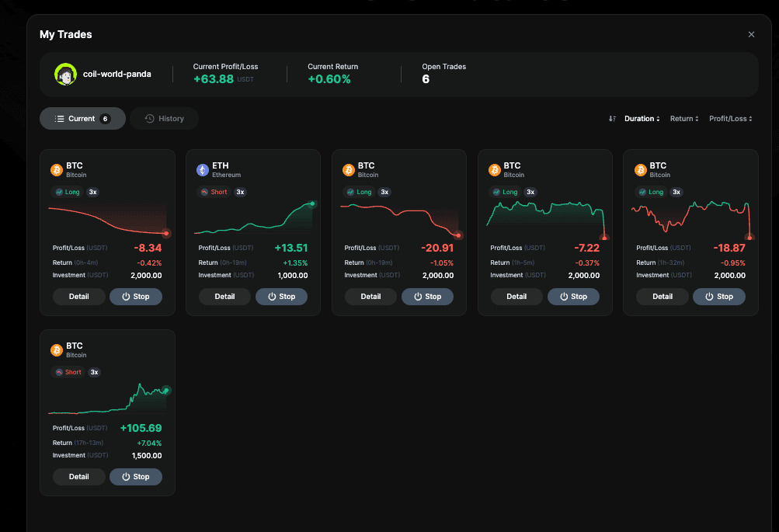Click the 1,000.00 investment amount
Image resolution: width=779 pixels, height=532 pixels.
[x=293, y=275]
